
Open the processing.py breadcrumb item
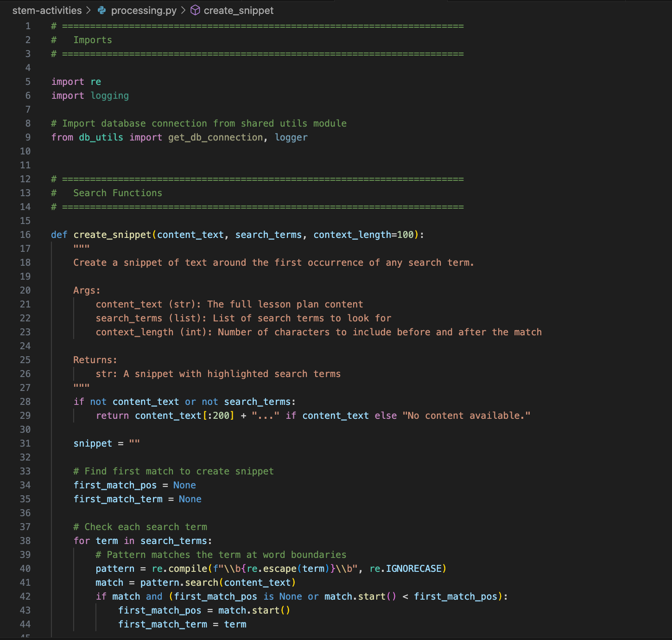[x=144, y=10]
